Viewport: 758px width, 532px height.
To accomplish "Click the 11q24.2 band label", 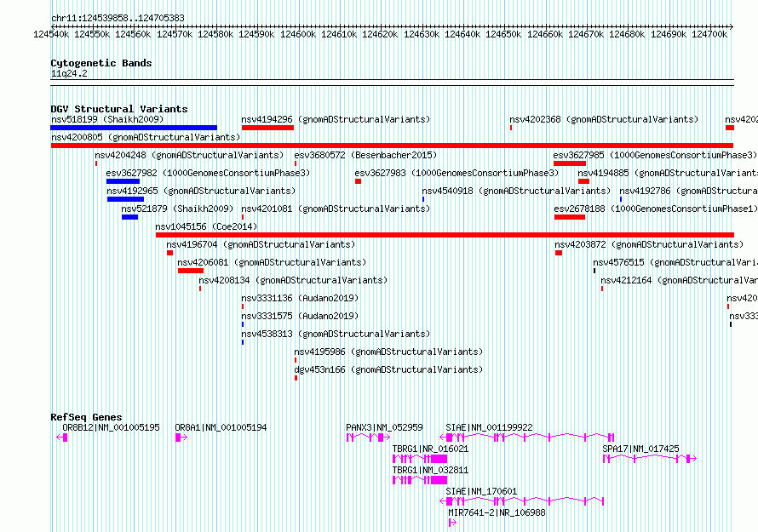I will click(x=69, y=73).
